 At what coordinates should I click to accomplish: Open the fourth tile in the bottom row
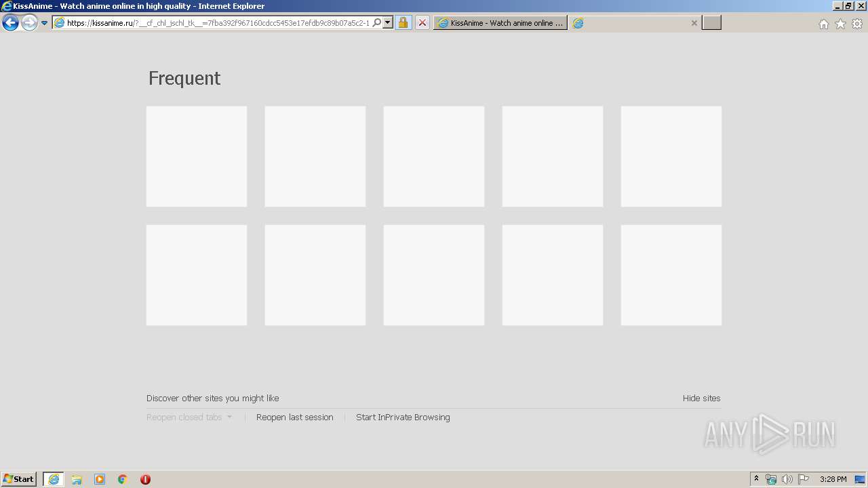pos(553,275)
